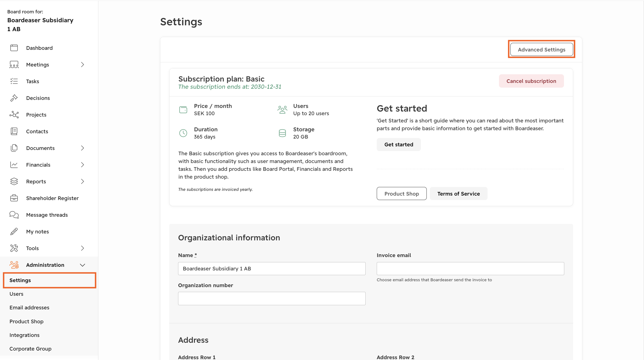The image size is (644, 360).
Task: Click the Administration users-gear icon
Action: pos(14,265)
